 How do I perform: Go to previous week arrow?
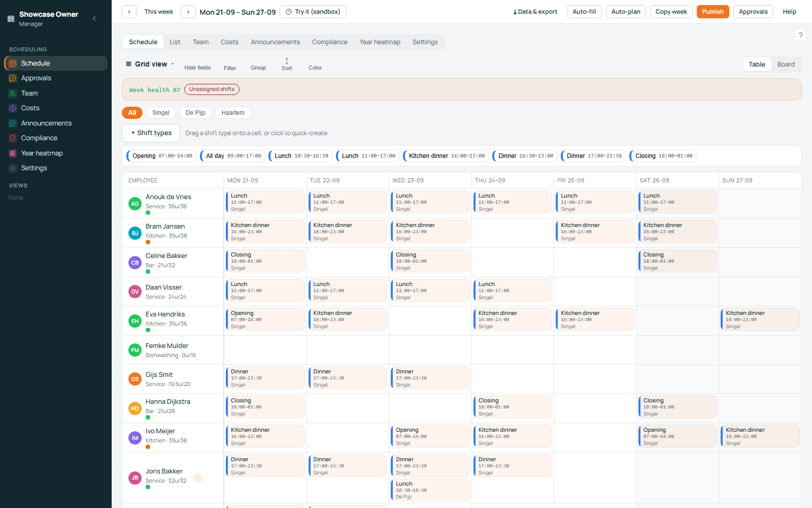pyautogui.click(x=129, y=12)
